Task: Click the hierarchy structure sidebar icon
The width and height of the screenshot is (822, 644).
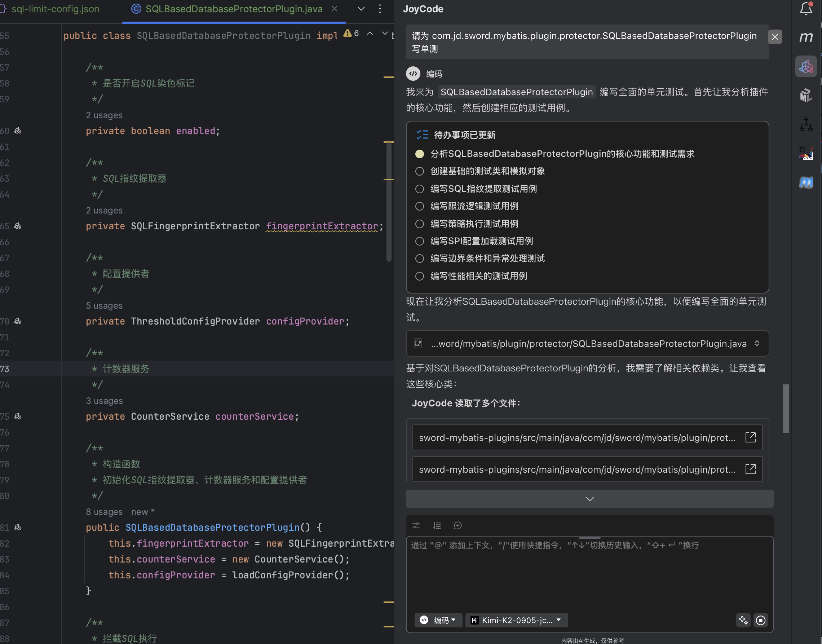Action: [x=806, y=124]
